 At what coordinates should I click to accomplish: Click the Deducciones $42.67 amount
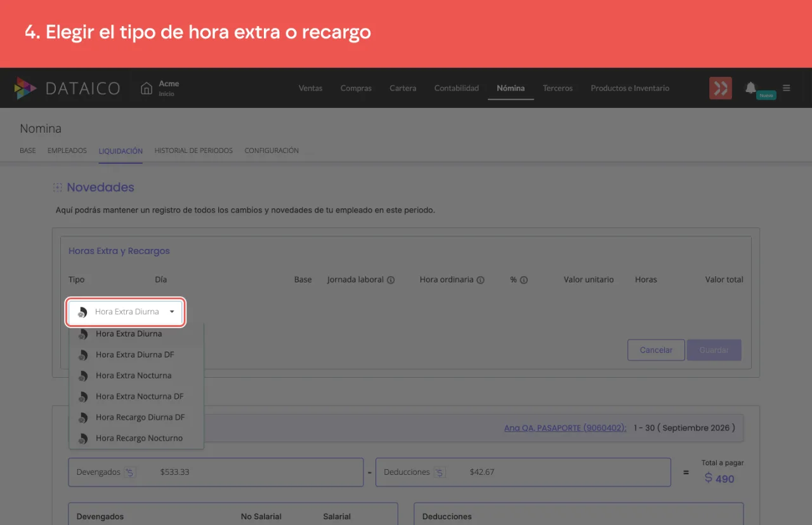482,472
